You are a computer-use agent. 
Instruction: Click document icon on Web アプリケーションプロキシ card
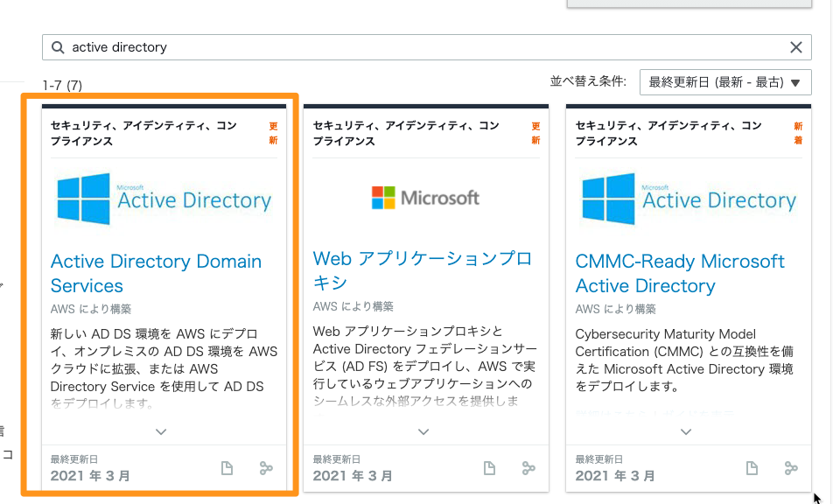pos(489,468)
